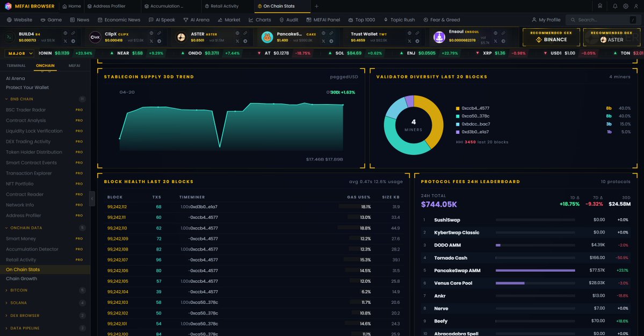Screen dimensions: 644x336
Task: Switch to the Home browser tab
Action: coord(71,6)
